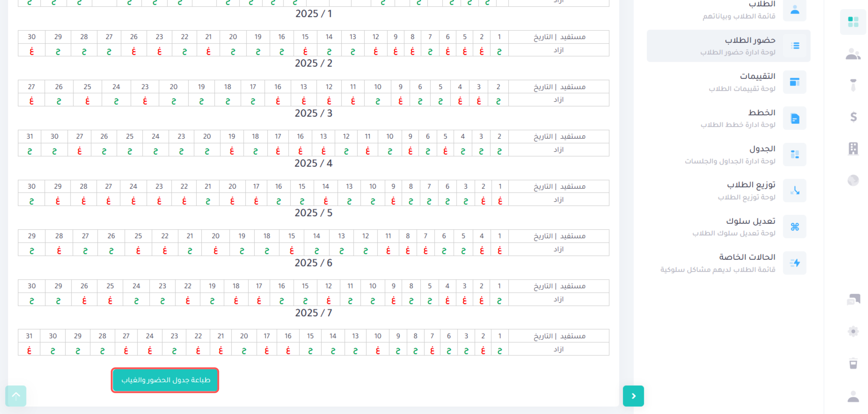This screenshot has height=414, width=868.
Task: Open the users group icon in the sidebar
Action: point(853,54)
